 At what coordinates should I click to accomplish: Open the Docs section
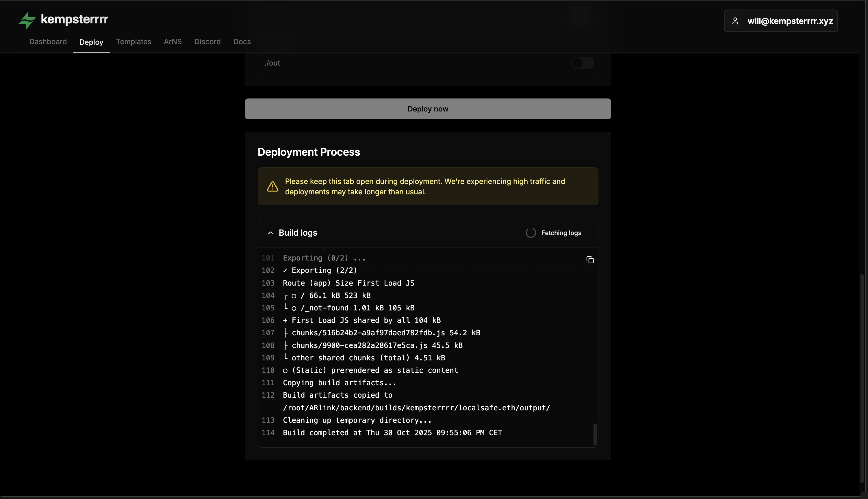[242, 42]
